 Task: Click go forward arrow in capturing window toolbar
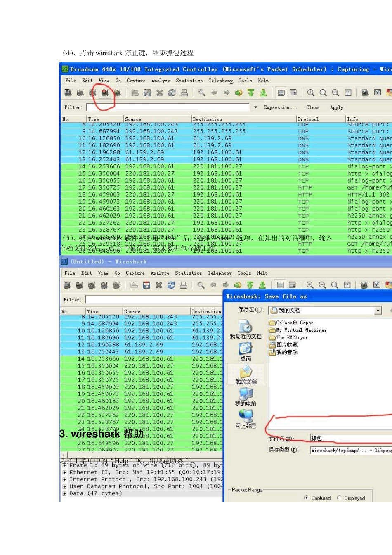(227, 93)
